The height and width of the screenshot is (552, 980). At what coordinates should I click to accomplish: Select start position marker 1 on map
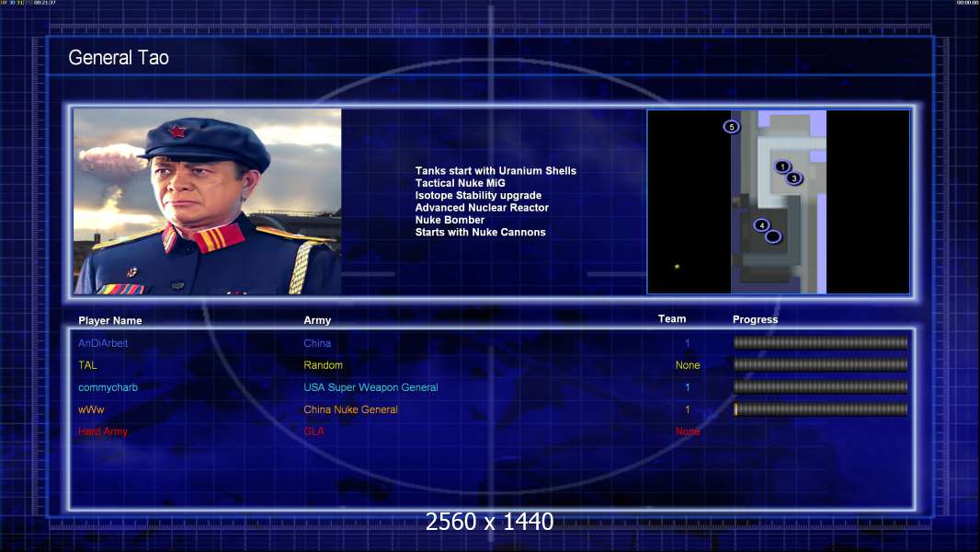click(781, 167)
